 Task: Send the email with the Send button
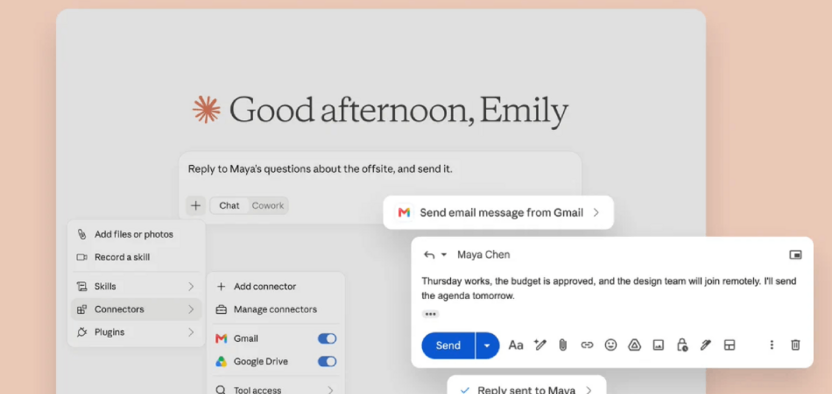pyautogui.click(x=448, y=346)
